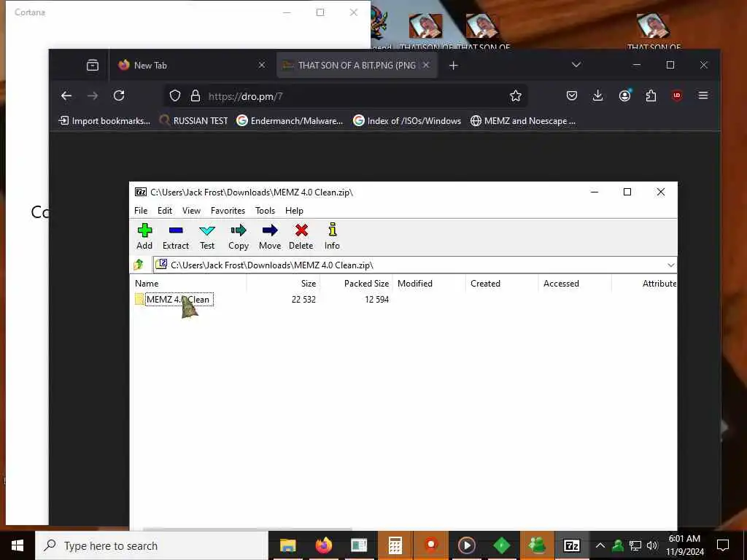Show hidden system tray icons

[x=600, y=545]
